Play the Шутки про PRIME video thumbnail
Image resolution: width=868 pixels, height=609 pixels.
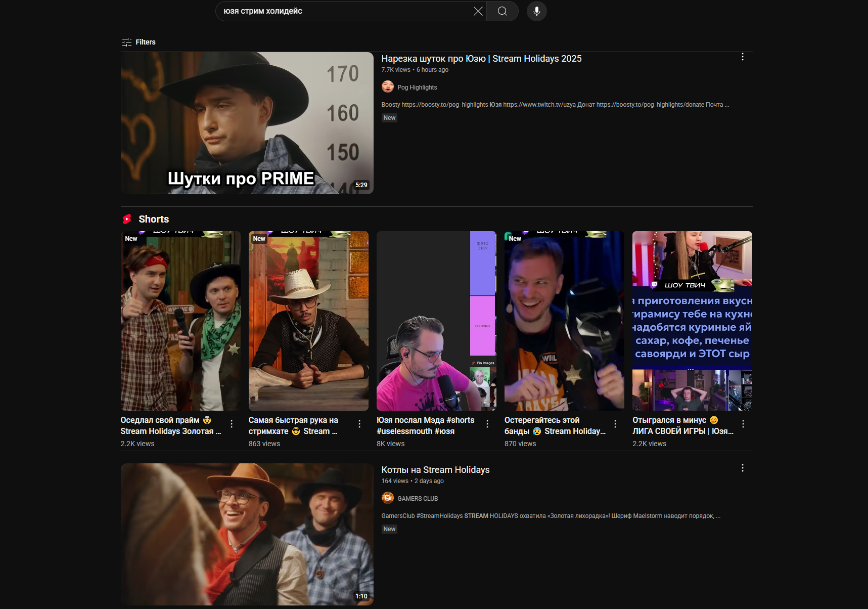pyautogui.click(x=247, y=123)
